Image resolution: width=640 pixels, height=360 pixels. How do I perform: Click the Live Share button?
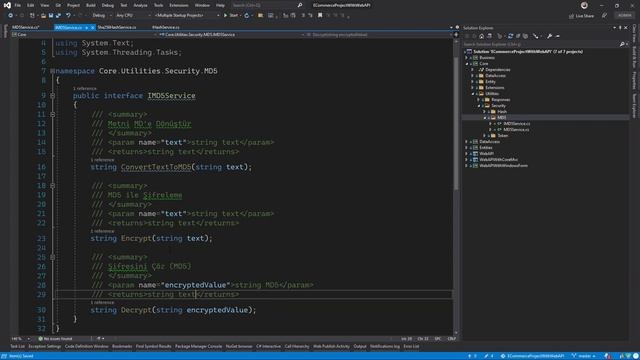pos(581,16)
